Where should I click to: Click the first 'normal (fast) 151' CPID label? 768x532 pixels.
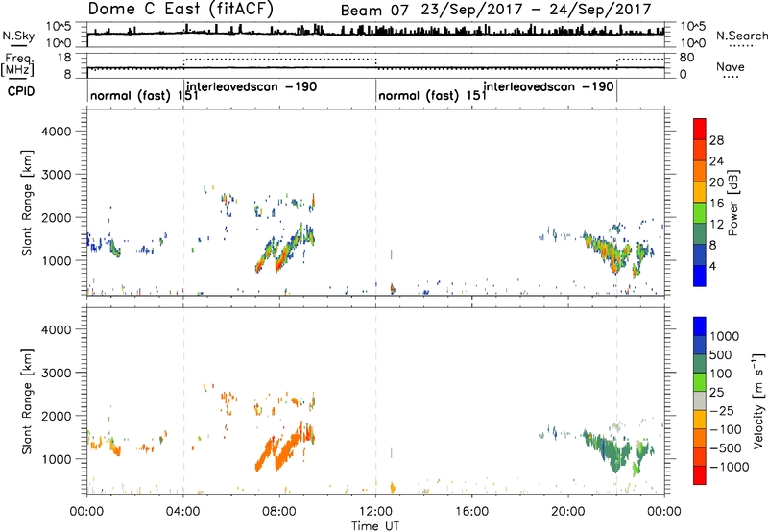(x=144, y=95)
